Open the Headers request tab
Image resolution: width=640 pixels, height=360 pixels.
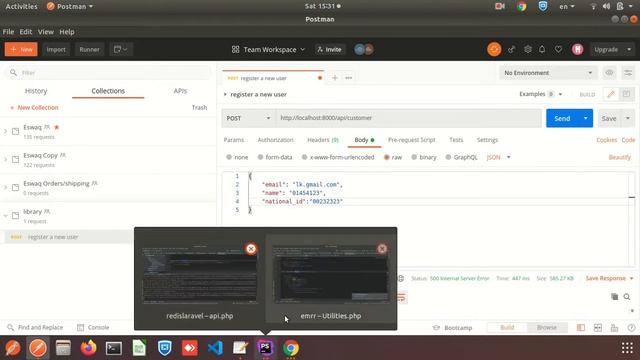point(323,140)
